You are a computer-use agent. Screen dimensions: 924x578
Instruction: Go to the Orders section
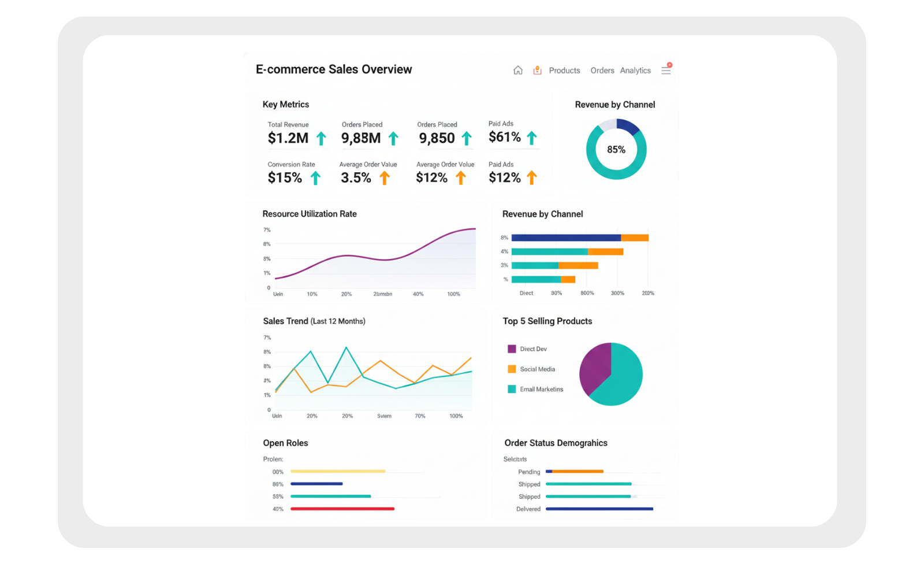pos(602,71)
